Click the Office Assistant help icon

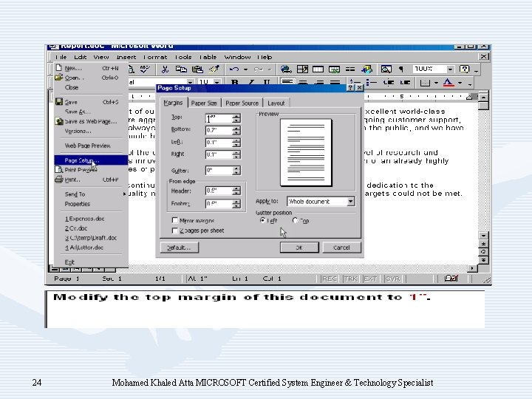(x=464, y=69)
